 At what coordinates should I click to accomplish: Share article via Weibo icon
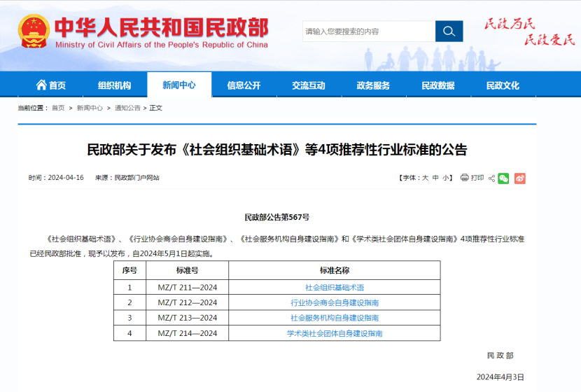click(x=520, y=178)
